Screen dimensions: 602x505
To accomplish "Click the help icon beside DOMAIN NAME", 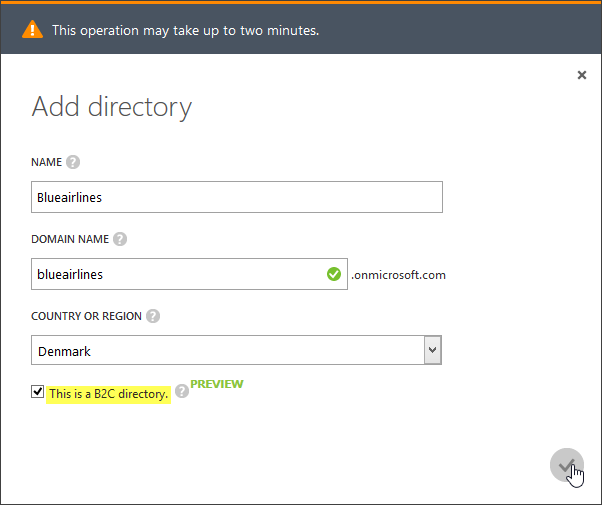I will (x=120, y=239).
